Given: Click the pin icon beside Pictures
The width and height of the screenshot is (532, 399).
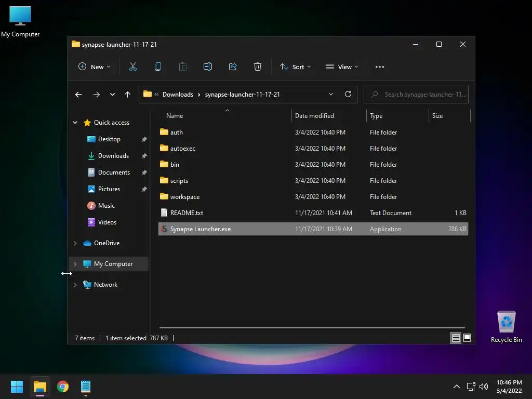Looking at the screenshot, I should coord(144,189).
